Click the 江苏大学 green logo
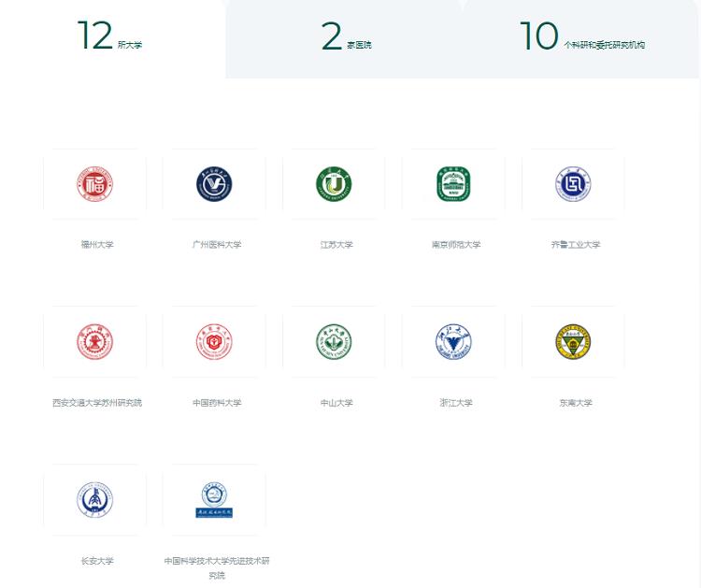This screenshot has height=588, width=701. pyautogui.click(x=334, y=184)
